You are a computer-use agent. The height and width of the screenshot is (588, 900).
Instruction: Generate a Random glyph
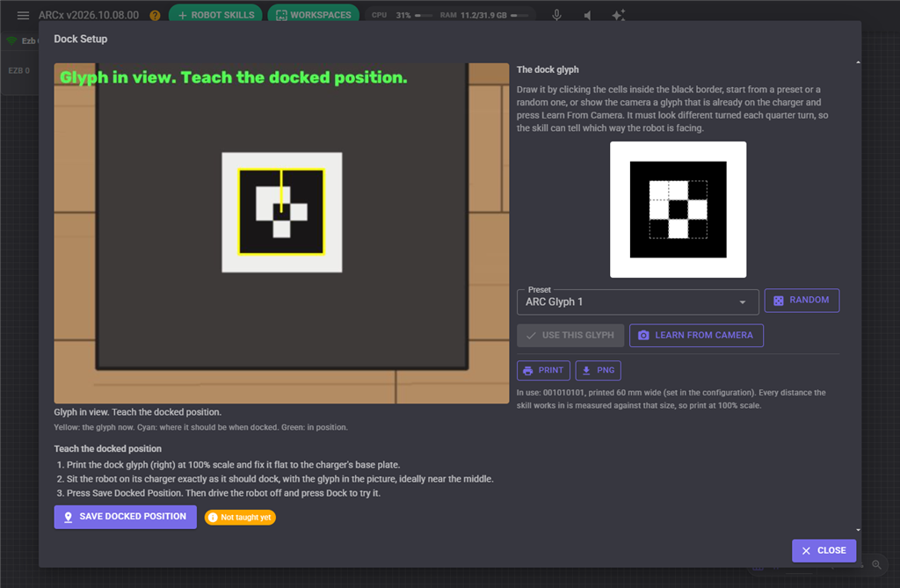(x=802, y=301)
